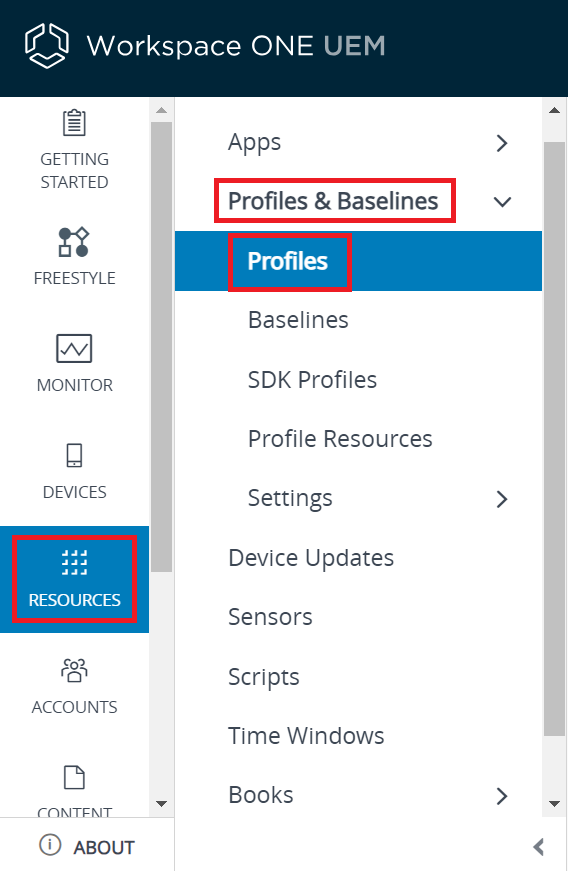Go to Profile Resources
The image size is (568, 871).
pos(340,439)
